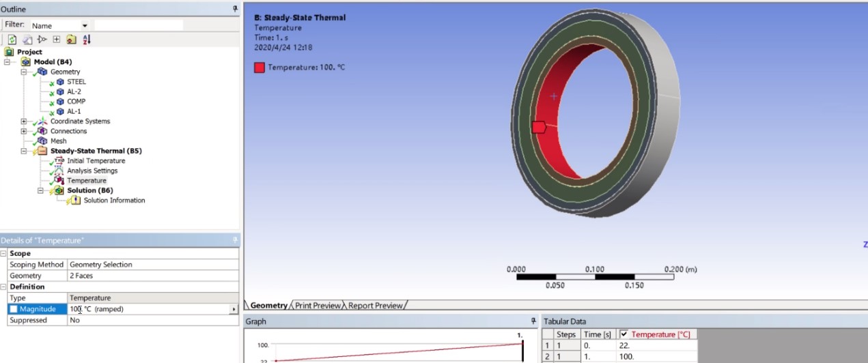868x363 pixels.
Task: Click the Time [s] column header
Action: (x=598, y=334)
